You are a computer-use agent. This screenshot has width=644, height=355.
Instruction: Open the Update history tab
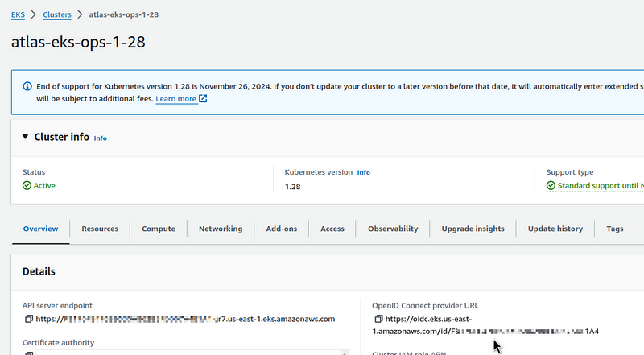click(x=555, y=229)
